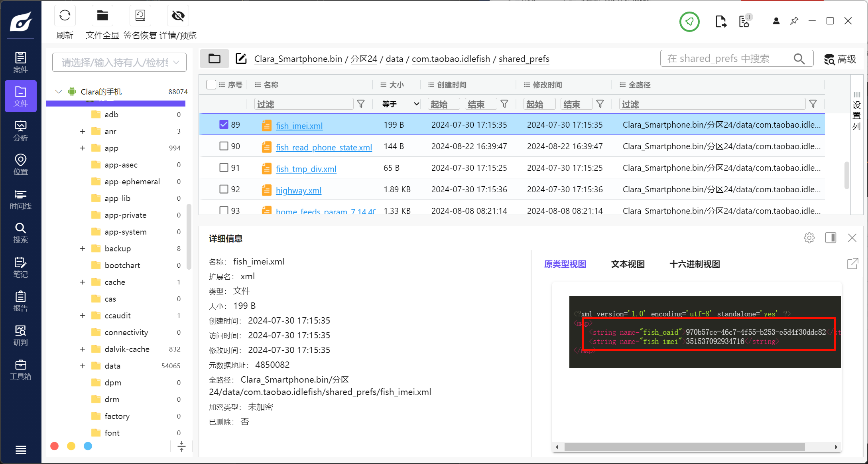The image size is (868, 464).
Task: Click the edit path pencil icon
Action: (x=241, y=59)
